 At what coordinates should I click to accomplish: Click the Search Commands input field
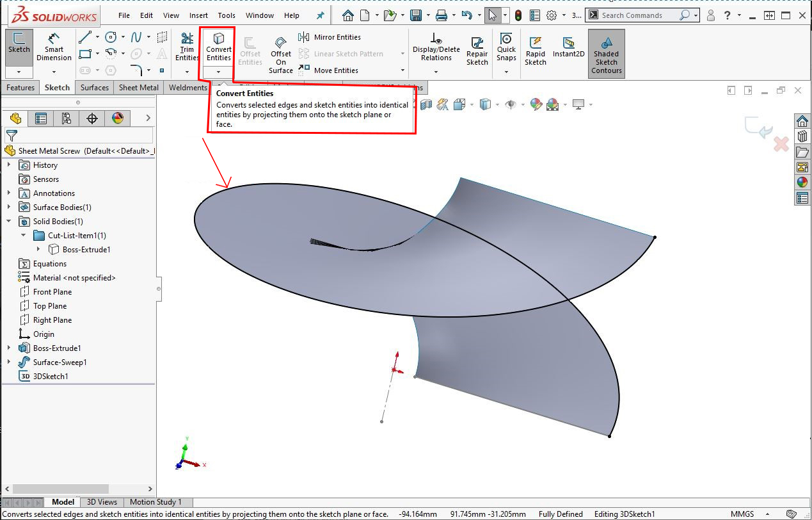[x=637, y=15]
